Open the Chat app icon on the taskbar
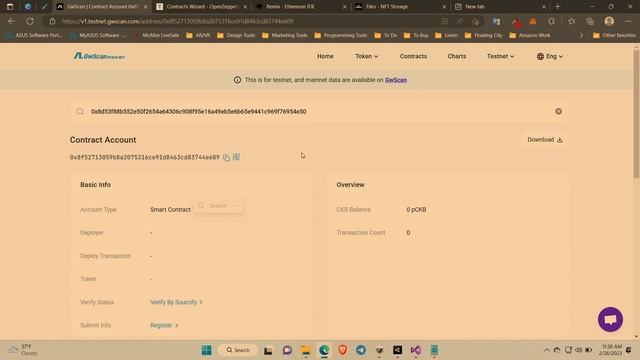 click(x=287, y=350)
